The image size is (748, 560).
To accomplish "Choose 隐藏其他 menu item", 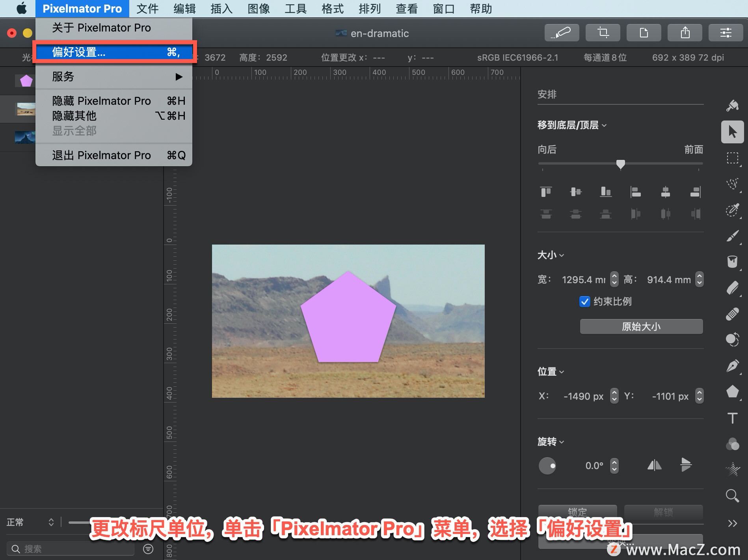I will point(114,116).
